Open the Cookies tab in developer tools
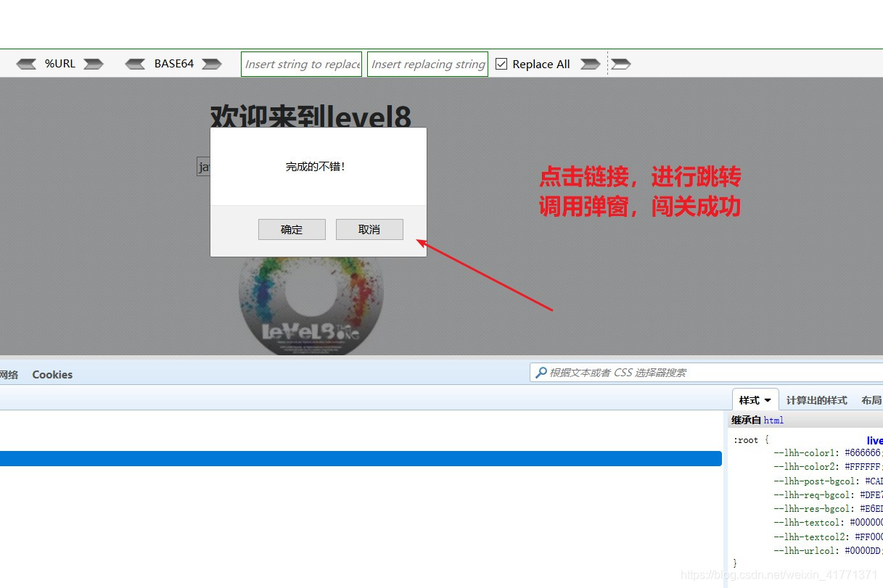 52,375
